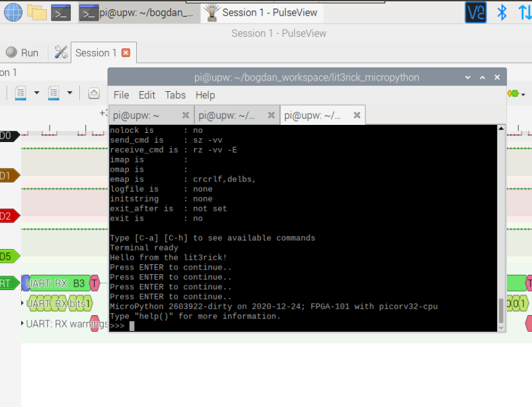
Task: Open the Bluetooth tray menu
Action: [502, 13]
